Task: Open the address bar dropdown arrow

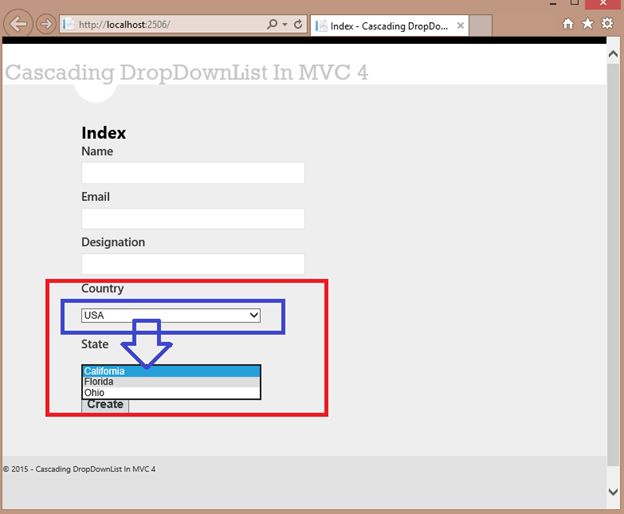Action: point(285,25)
